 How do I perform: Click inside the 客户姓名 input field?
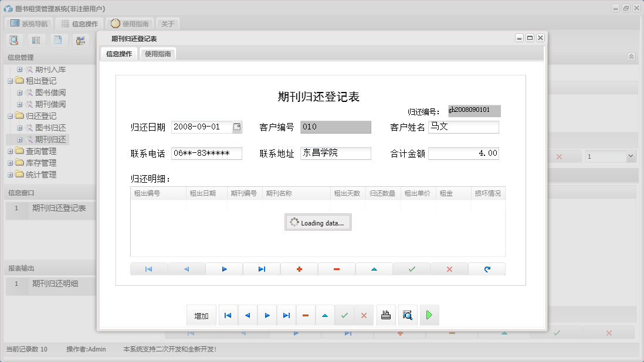[x=463, y=127]
